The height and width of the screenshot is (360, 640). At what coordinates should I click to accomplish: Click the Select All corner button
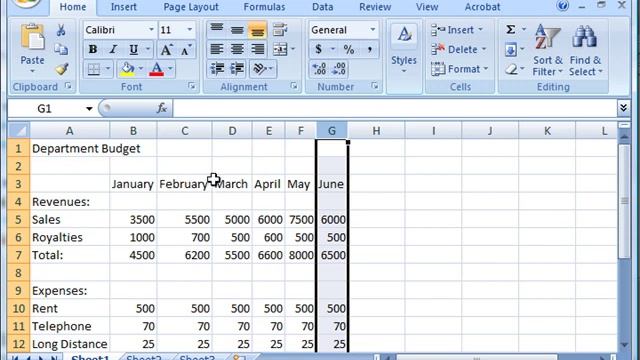click(x=19, y=131)
